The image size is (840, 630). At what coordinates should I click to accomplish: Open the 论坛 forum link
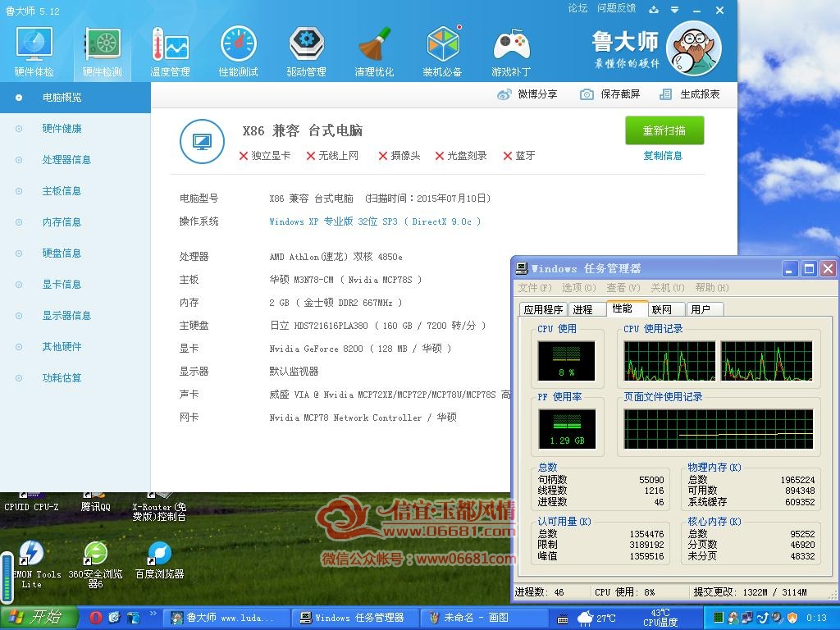click(x=577, y=8)
